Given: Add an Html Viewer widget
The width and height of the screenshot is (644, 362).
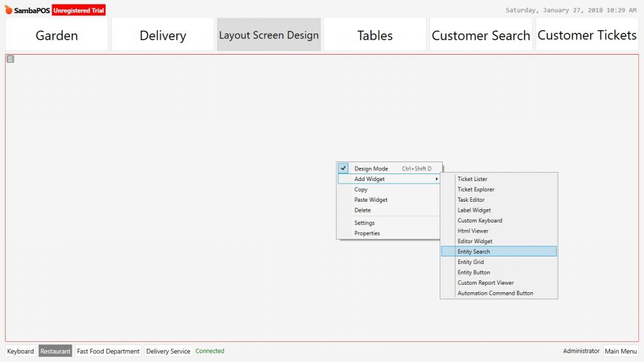Looking at the screenshot, I should tap(499, 231).
